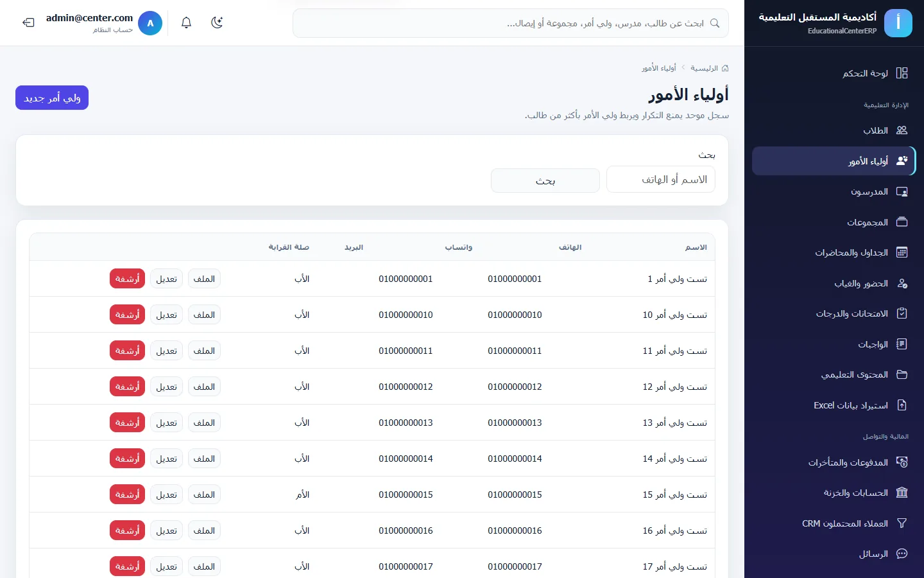Click تعديل for تست ولي أمر 1

167,279
